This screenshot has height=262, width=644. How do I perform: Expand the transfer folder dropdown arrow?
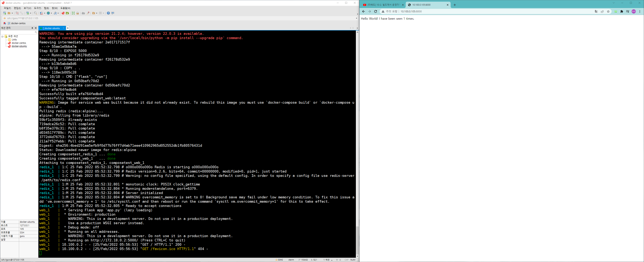pos(97,13)
